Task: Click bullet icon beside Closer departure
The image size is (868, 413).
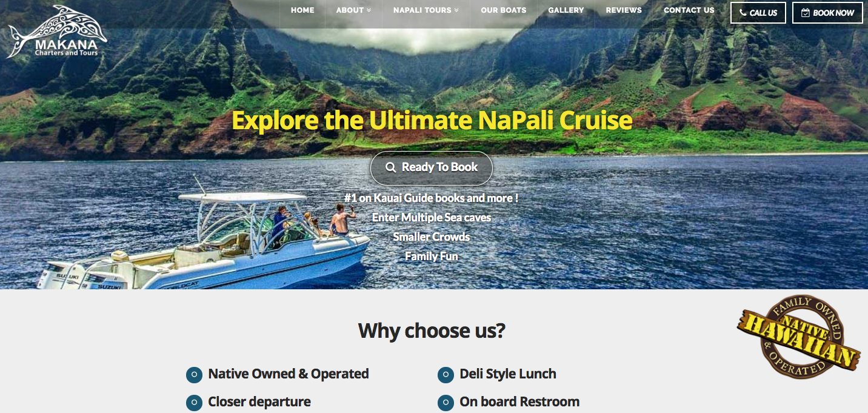Action: [x=194, y=403]
